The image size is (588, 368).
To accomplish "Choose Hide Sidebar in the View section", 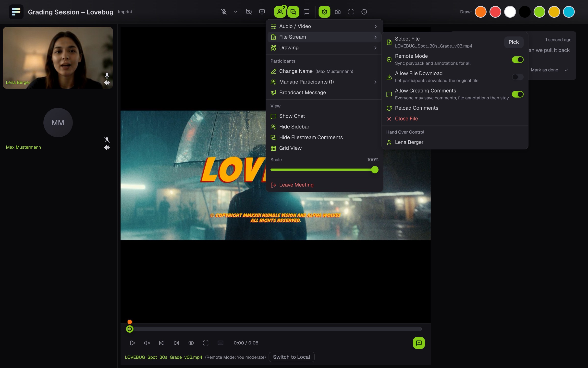I will (324, 127).
